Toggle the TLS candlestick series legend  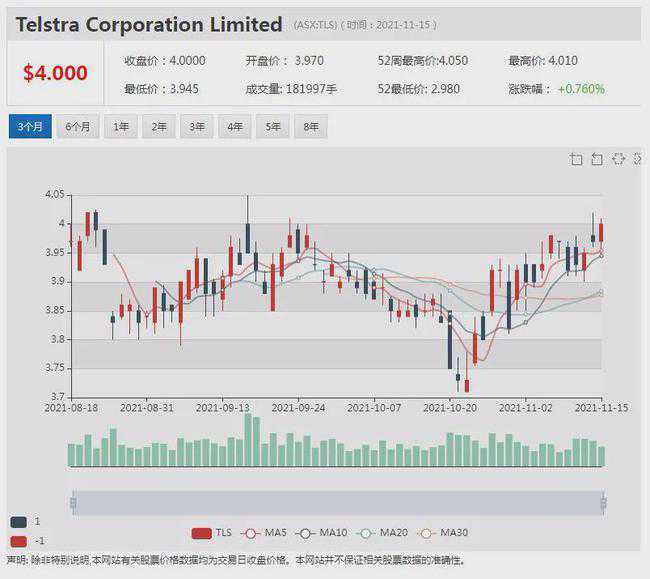pos(211,533)
